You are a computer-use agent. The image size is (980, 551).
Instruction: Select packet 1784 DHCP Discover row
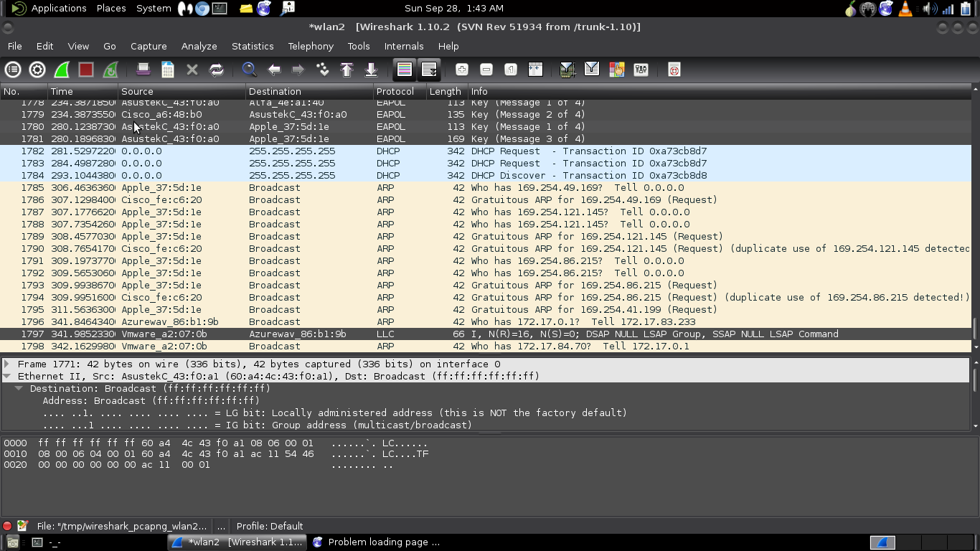pyautogui.click(x=486, y=175)
